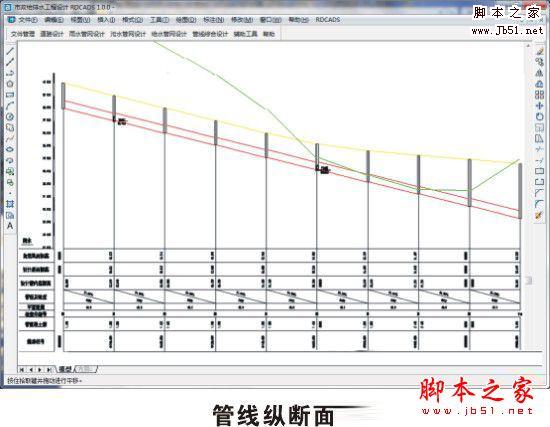Open the 给水管网设计 dropdown
The height and width of the screenshot is (427, 550).
click(x=169, y=34)
